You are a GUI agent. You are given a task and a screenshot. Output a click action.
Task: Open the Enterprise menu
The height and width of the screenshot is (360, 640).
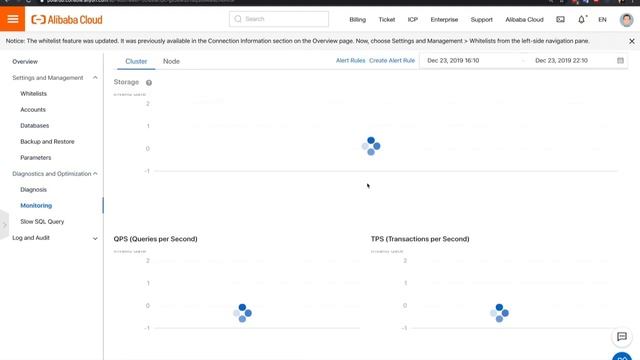[444, 20]
